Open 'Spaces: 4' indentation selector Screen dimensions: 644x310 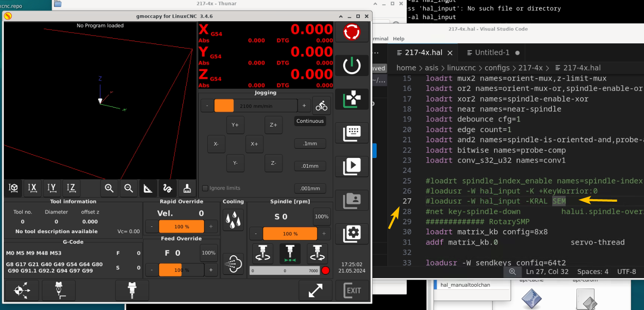click(593, 272)
